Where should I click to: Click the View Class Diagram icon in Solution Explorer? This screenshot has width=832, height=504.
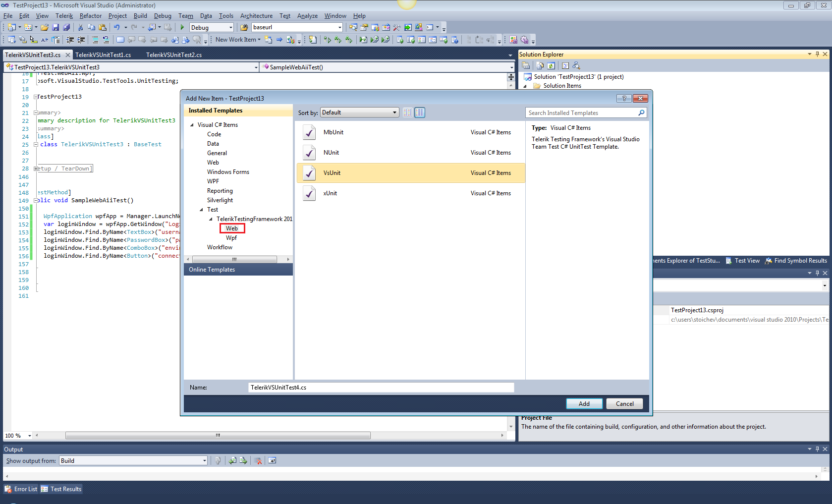click(x=576, y=65)
